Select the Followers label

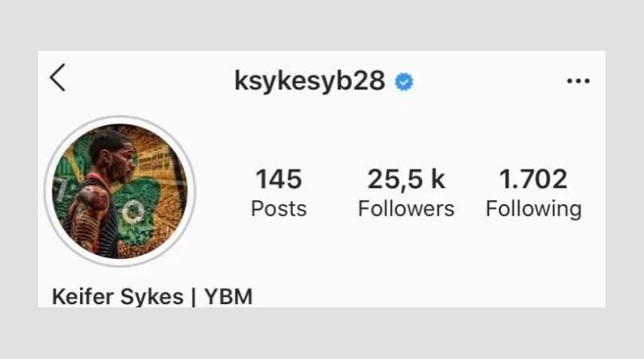coord(406,209)
